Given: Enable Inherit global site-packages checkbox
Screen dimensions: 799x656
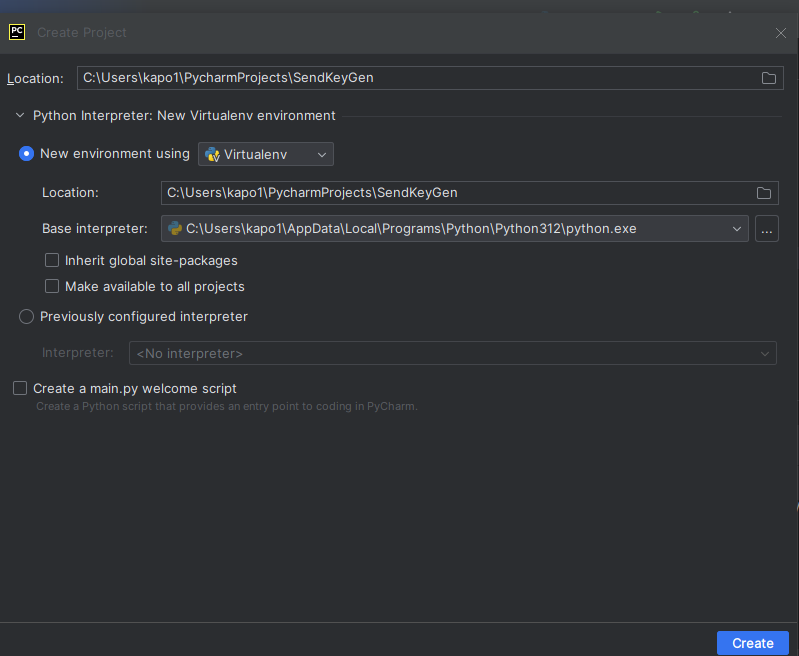Looking at the screenshot, I should [52, 260].
